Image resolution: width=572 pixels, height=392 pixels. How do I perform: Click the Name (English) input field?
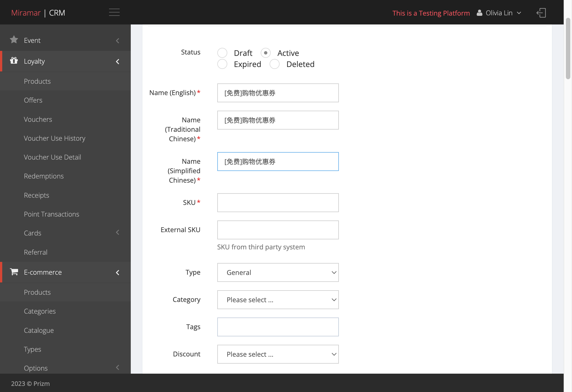pos(278,93)
